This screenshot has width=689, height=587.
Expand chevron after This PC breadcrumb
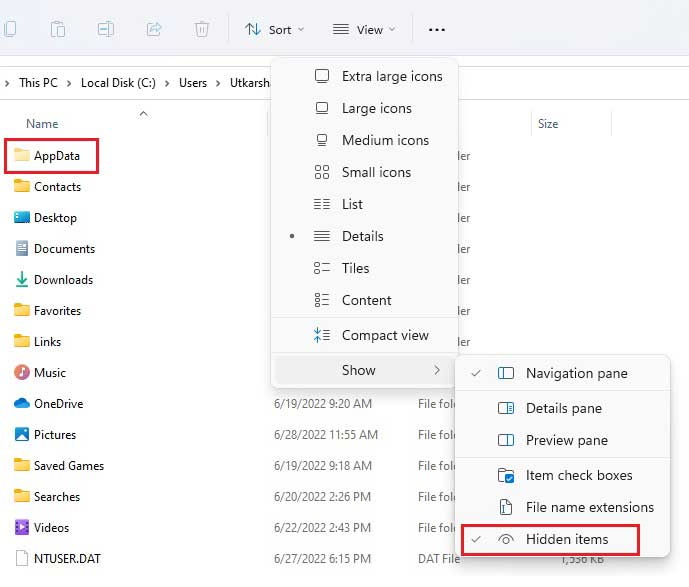pos(69,83)
